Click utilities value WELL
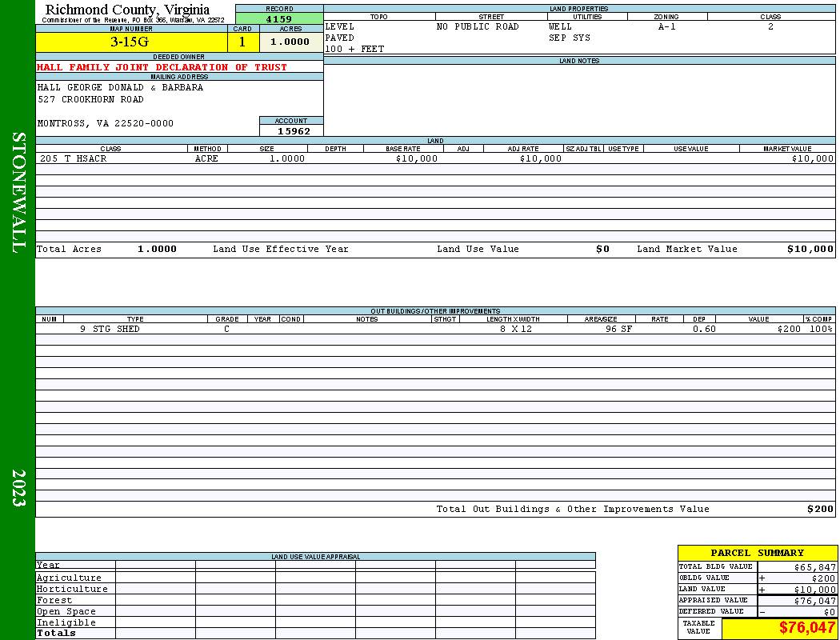The width and height of the screenshot is (840, 640). pyautogui.click(x=560, y=26)
